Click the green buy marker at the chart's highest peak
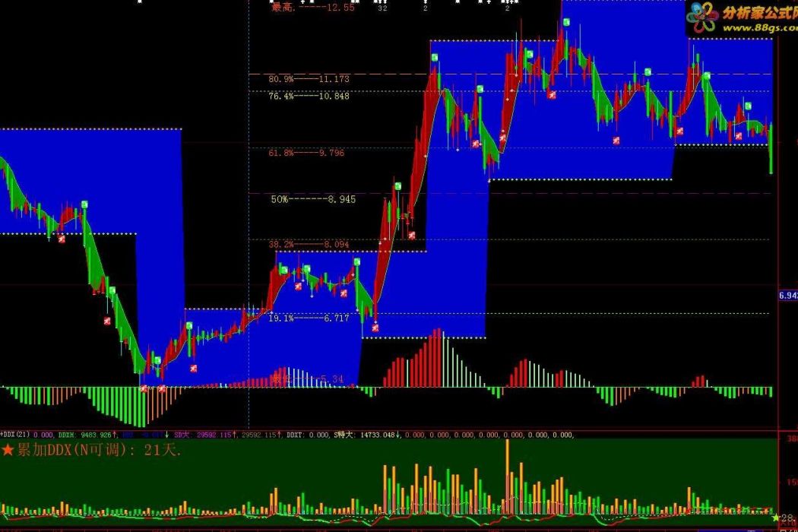Viewport: 798px width, 532px height. (x=566, y=22)
